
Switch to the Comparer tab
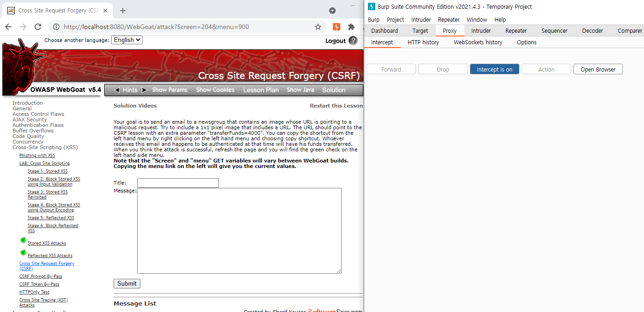(630, 30)
